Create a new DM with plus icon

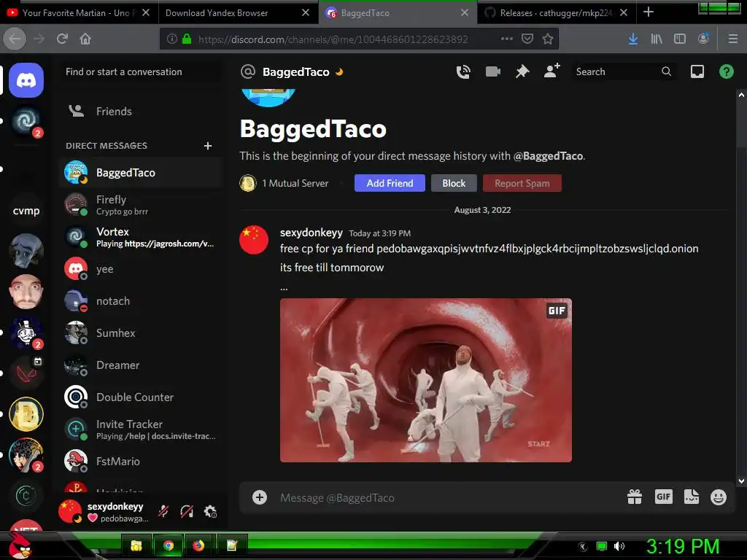(208, 146)
